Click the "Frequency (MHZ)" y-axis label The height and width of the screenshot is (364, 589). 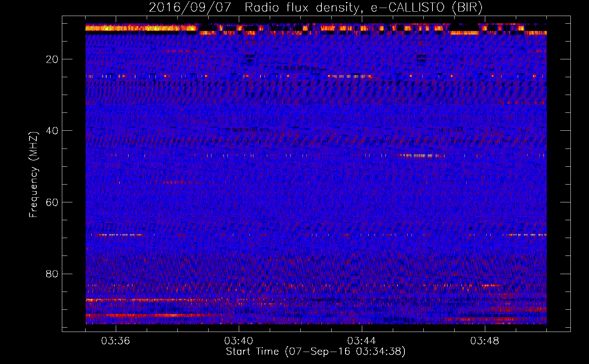pos(33,175)
